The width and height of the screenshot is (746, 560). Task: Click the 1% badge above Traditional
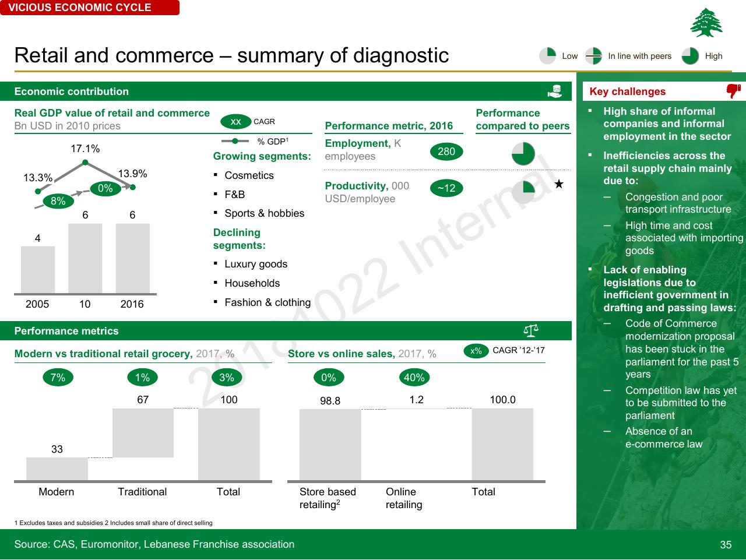pos(143,378)
